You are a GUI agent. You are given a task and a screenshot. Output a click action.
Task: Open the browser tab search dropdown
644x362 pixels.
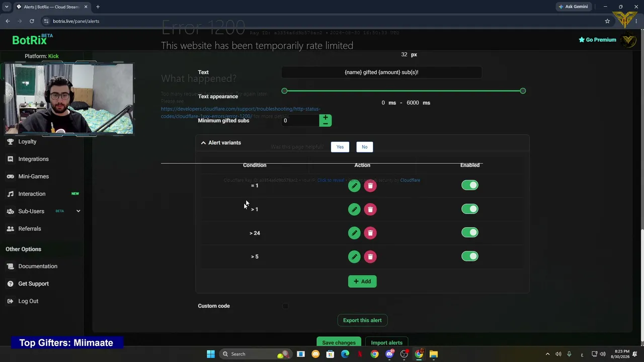click(x=7, y=7)
